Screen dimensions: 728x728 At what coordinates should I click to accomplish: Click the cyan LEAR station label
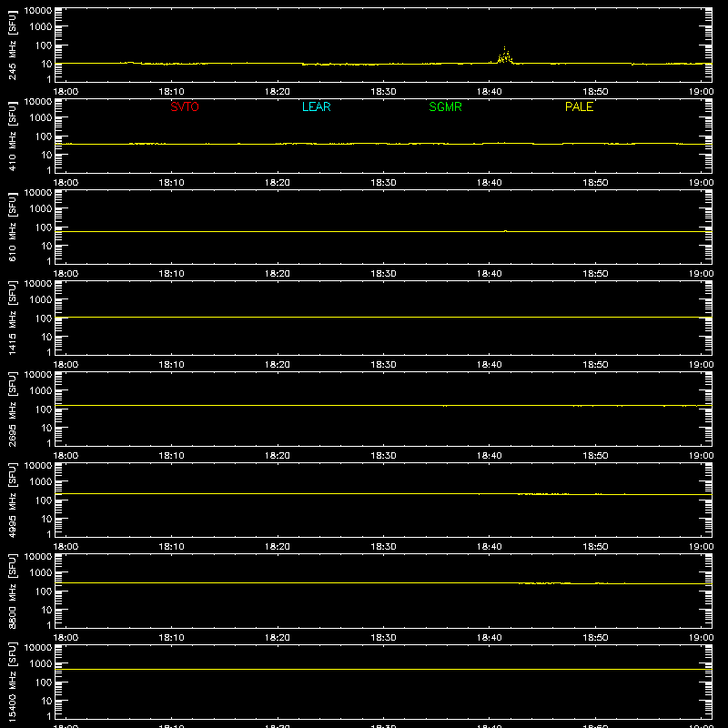[316, 106]
